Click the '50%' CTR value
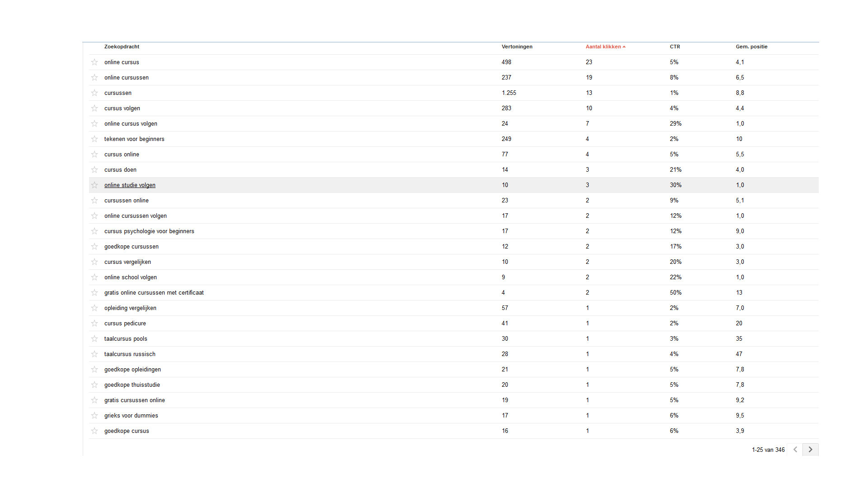This screenshot has height=488, width=868. [x=675, y=293]
